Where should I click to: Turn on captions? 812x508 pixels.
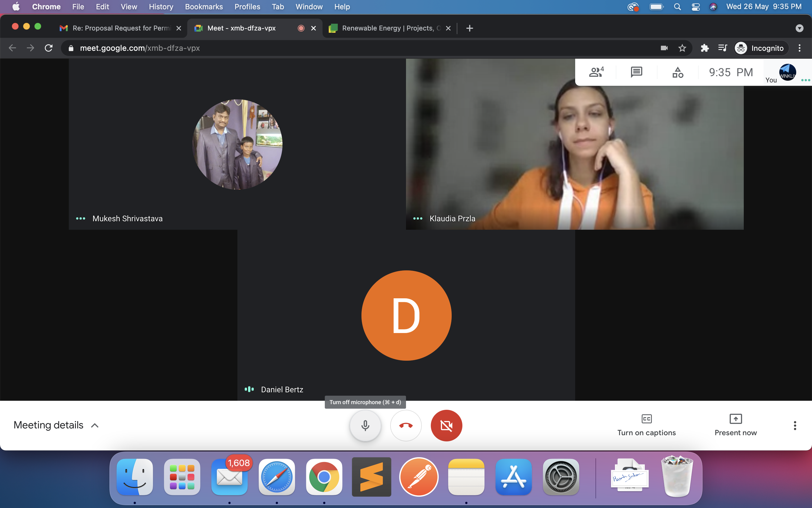click(x=646, y=425)
